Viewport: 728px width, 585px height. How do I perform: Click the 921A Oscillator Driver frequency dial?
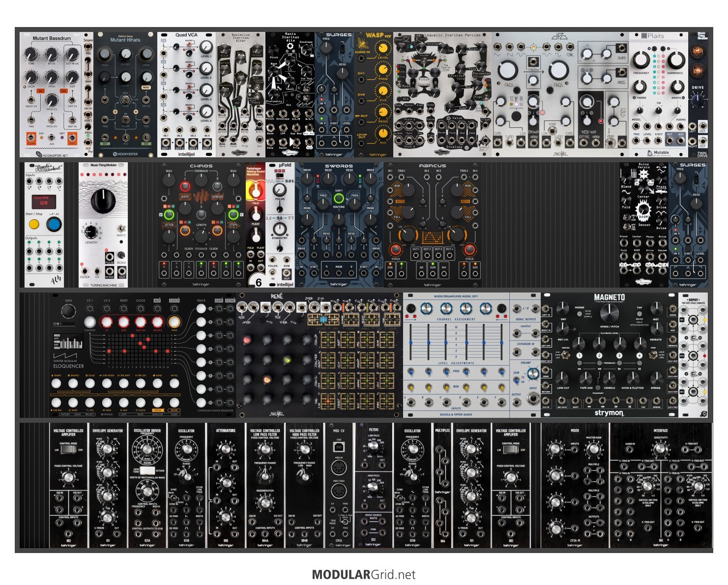pyautogui.click(x=147, y=449)
